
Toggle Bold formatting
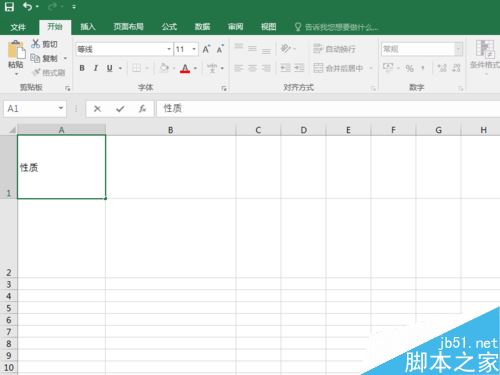[x=82, y=68]
